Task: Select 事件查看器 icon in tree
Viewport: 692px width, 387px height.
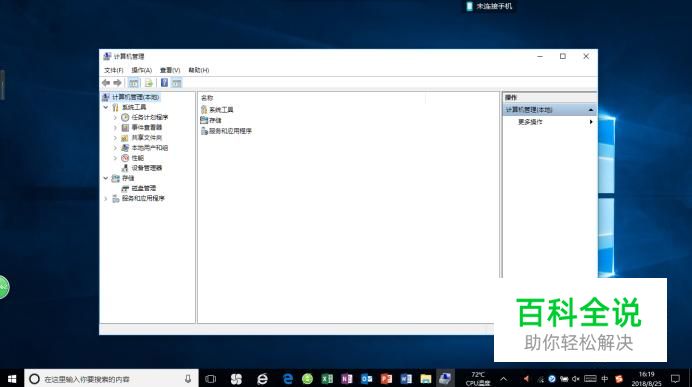Action: tap(125, 128)
